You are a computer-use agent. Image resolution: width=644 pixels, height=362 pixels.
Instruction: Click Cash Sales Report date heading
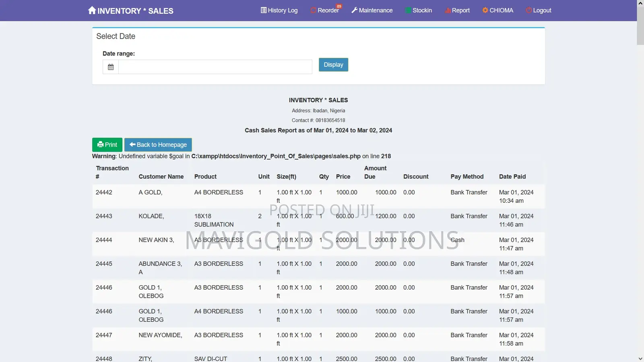pos(318,130)
